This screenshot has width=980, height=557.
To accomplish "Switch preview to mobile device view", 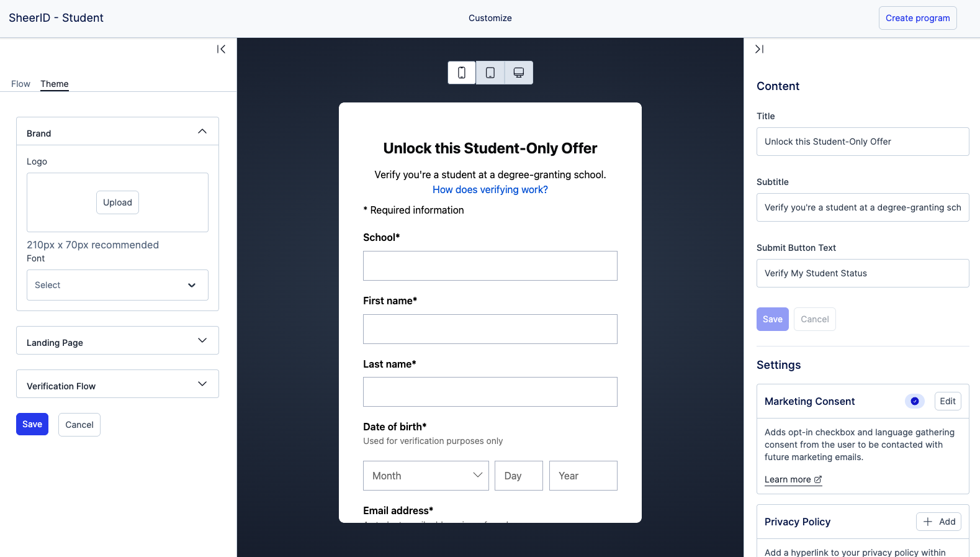I will point(462,73).
